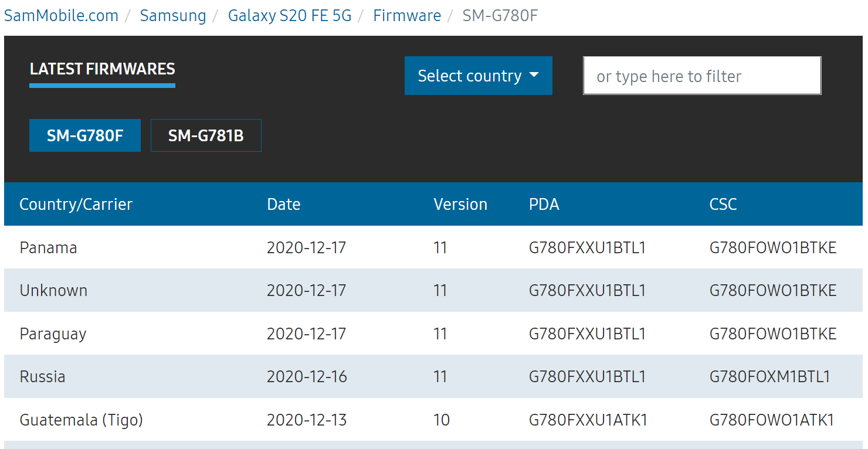Click Paraguay's CSC G780FOWO1BTKE
This screenshot has height=449, width=868.
coord(773,334)
